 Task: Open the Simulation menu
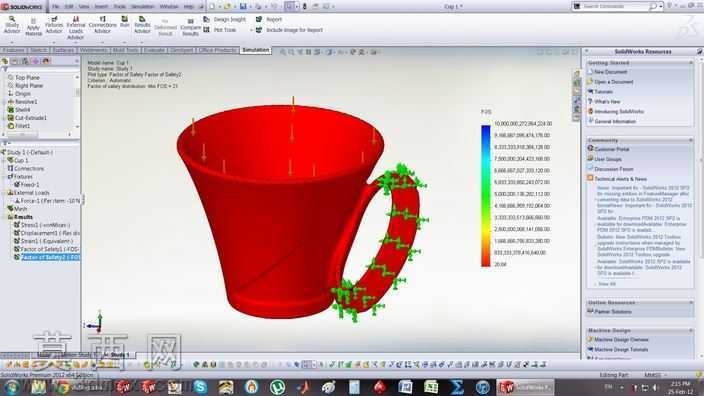(142, 7)
